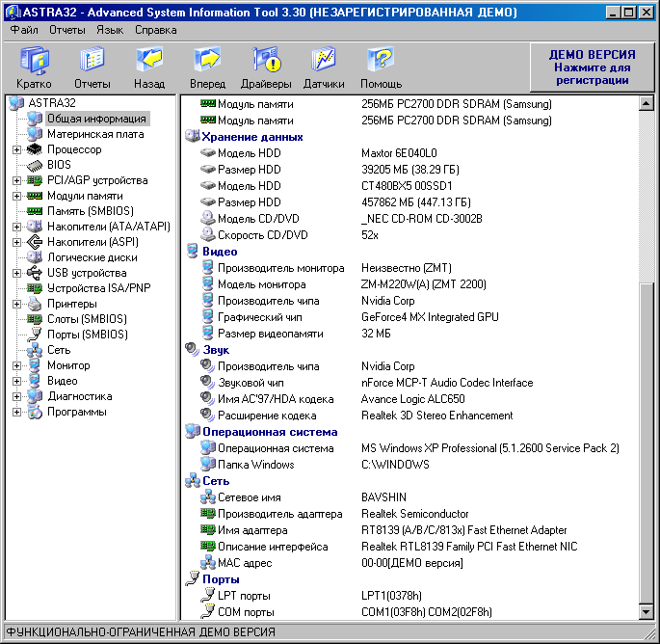Open the Датчики sensors toolbar icon
This screenshot has height=644, width=660.
(x=324, y=60)
